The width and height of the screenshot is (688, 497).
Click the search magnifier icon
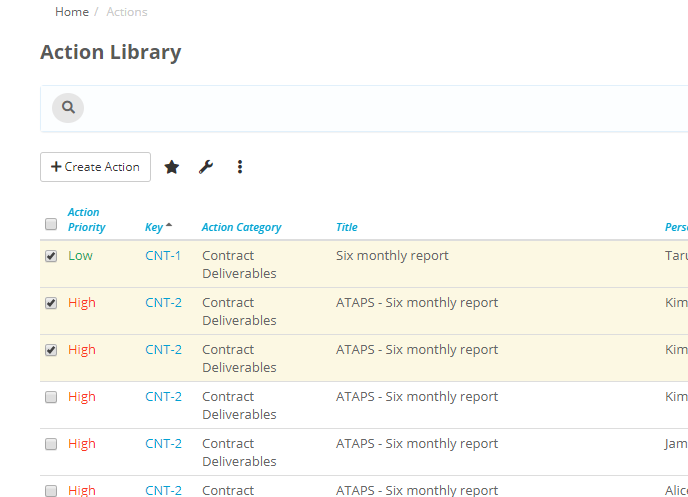pyautogui.click(x=68, y=107)
